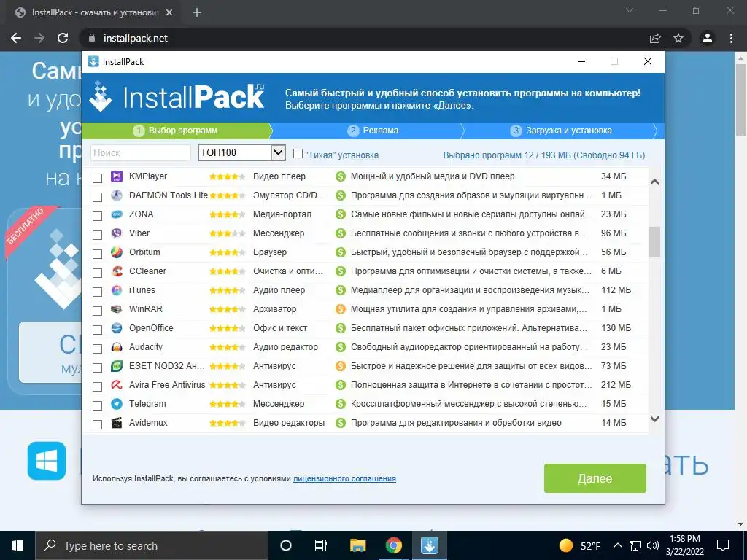Open Google Chrome from taskbar

coord(393,545)
